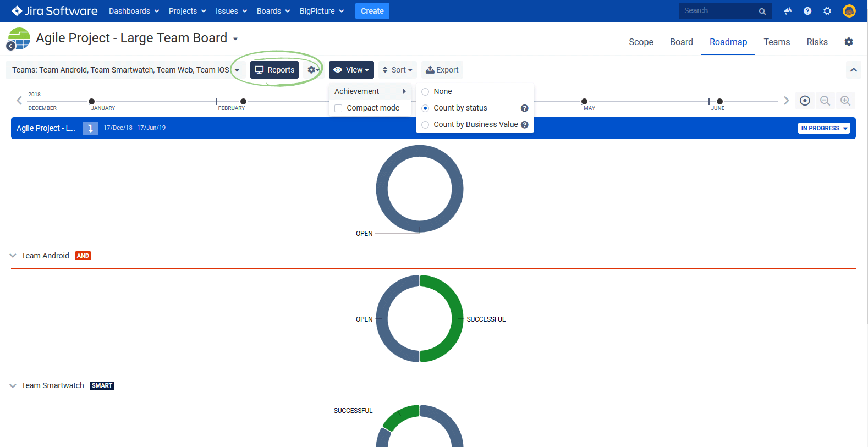This screenshot has width=868, height=447.
Task: Collapse the Team Android section
Action: (13, 256)
